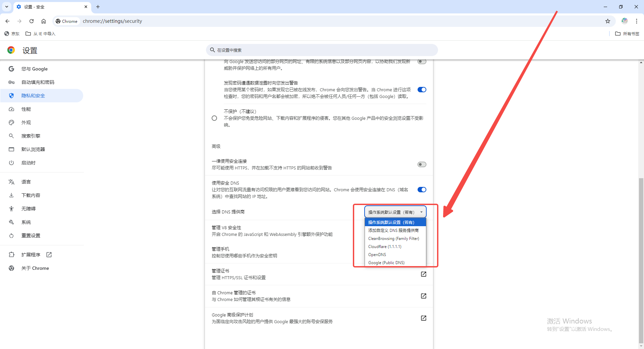Close the 设置 - 安全 tab

click(x=86, y=7)
